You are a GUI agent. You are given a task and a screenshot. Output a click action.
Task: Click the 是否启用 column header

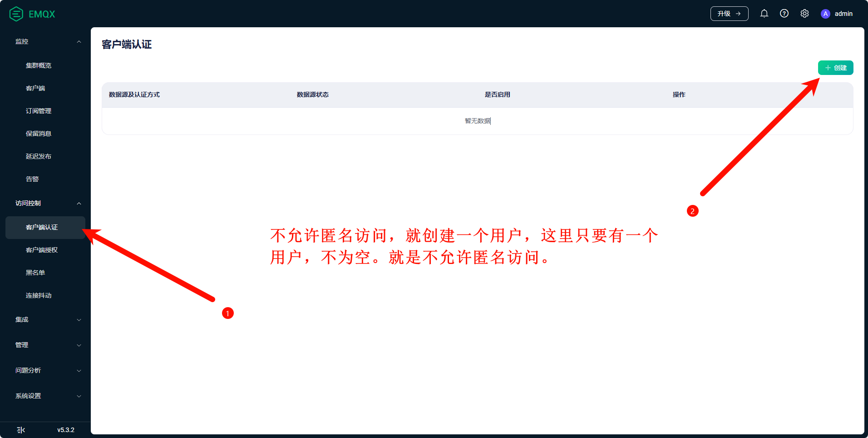[x=498, y=95]
